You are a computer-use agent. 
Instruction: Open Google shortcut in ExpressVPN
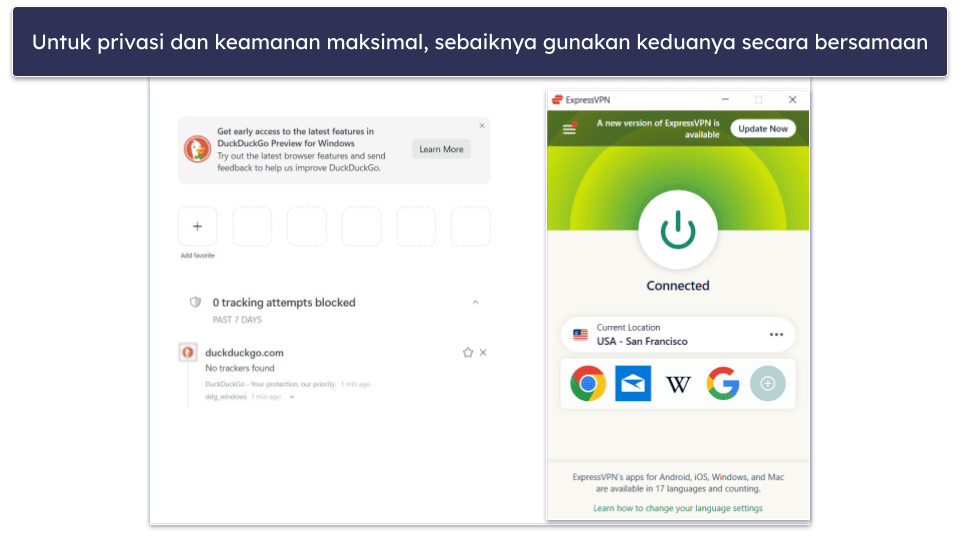pos(722,383)
